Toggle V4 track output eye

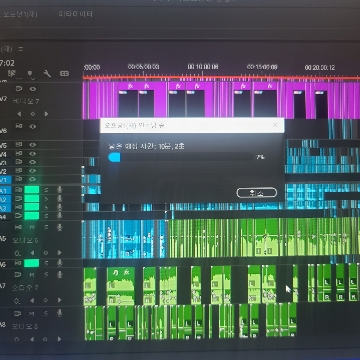click(x=33, y=154)
